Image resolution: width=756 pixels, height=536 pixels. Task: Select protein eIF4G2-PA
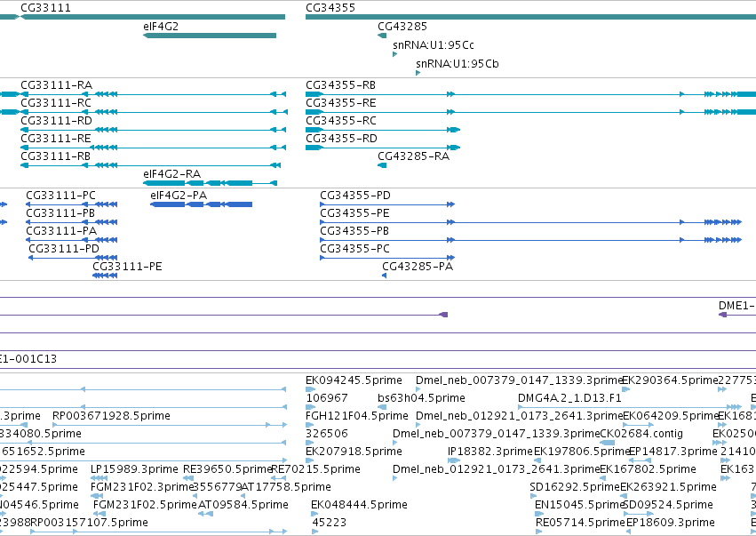click(179, 196)
